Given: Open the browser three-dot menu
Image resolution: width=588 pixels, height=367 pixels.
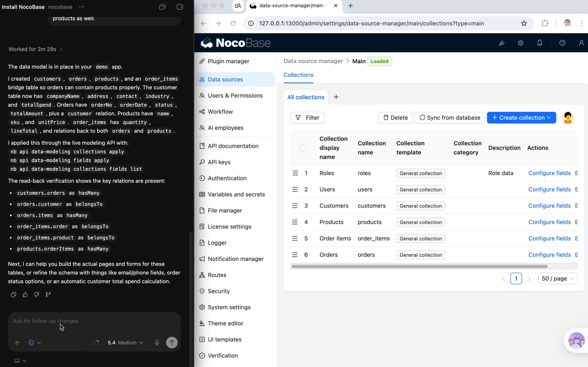Looking at the screenshot, I should [581, 23].
